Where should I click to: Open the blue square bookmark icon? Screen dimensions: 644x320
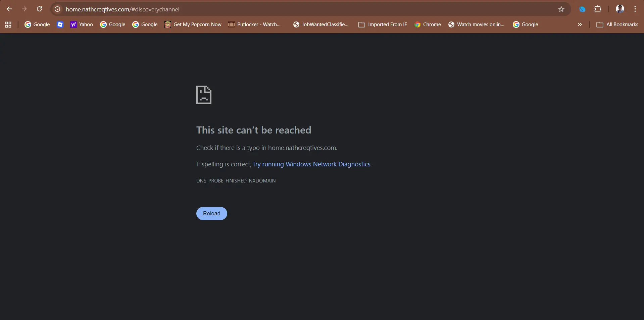60,24
